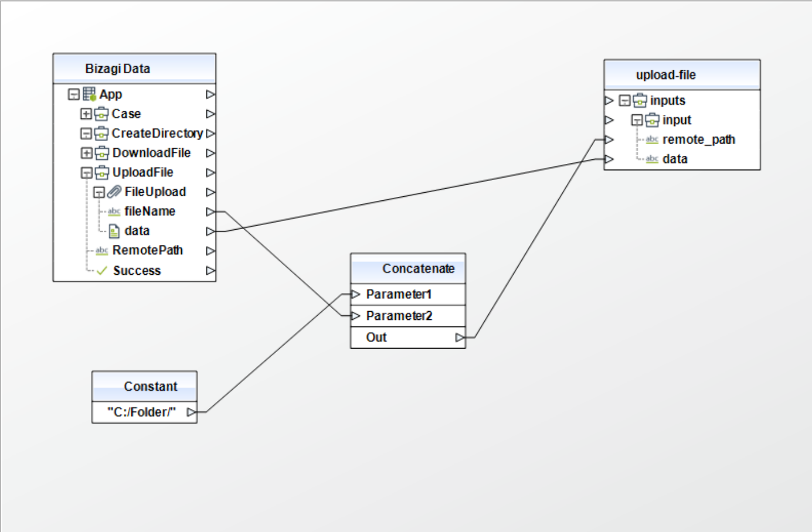Collapse the inputs node in upload-file
Image resolution: width=812 pixels, height=532 pixels.
tap(624, 101)
